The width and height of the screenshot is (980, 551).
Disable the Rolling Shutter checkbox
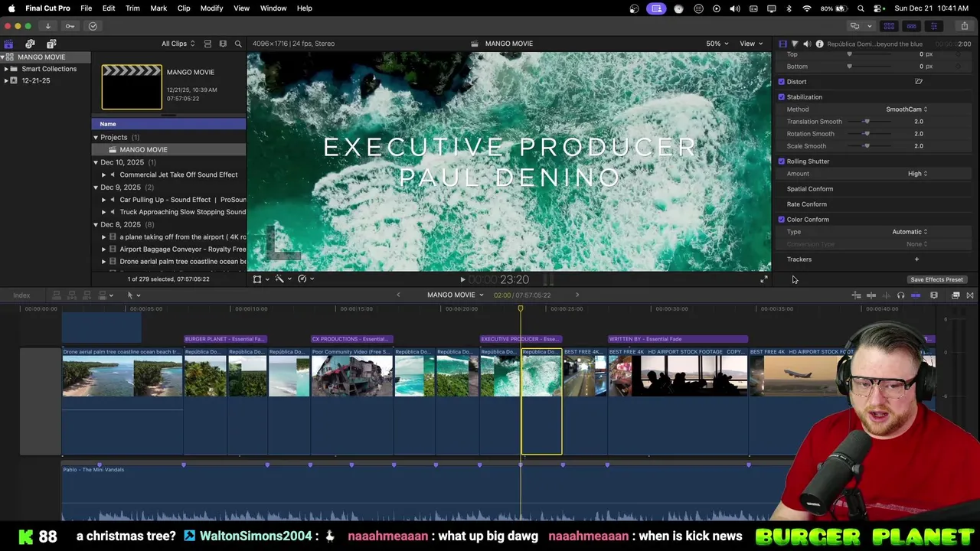(x=782, y=161)
